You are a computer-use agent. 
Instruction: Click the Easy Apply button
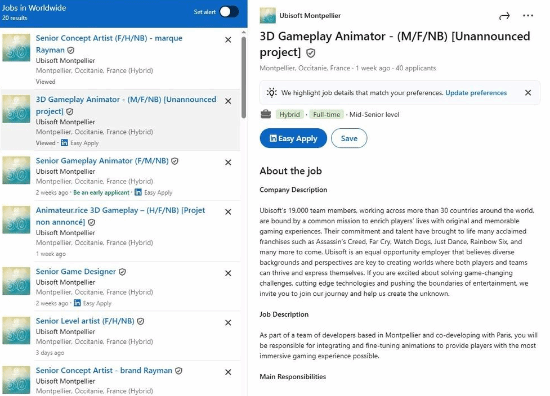point(293,138)
